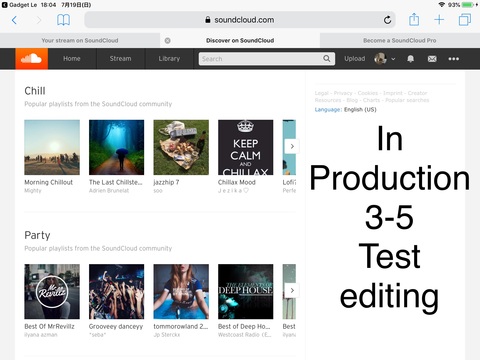Screen dimensions: 480x360
Task: Open the Stream navigation item
Action: point(120,59)
